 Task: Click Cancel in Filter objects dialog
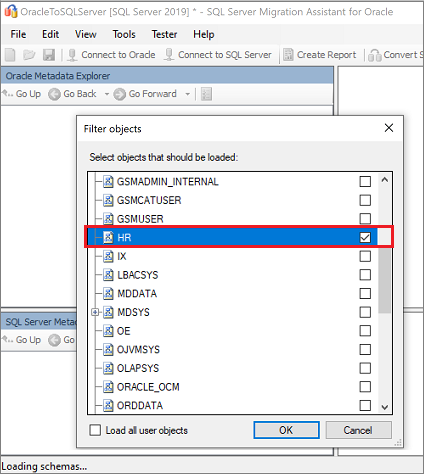coord(358,430)
